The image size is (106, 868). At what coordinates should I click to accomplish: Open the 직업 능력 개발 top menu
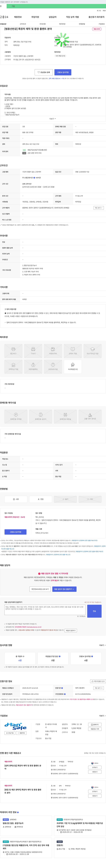[72, 17]
